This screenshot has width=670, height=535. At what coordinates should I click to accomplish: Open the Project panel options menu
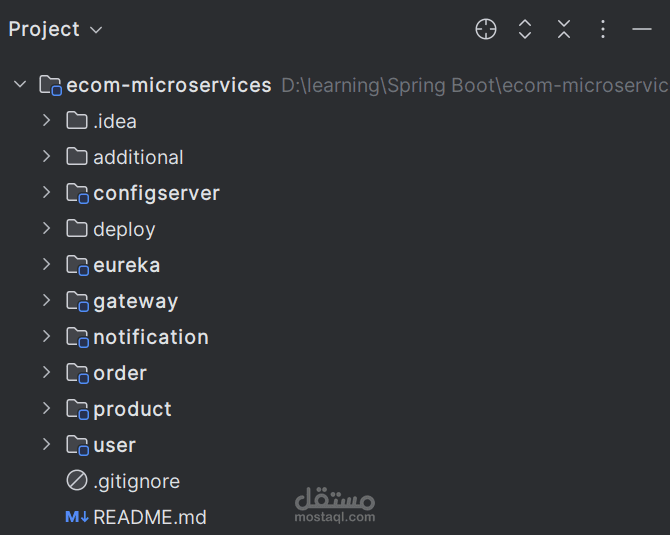603,30
